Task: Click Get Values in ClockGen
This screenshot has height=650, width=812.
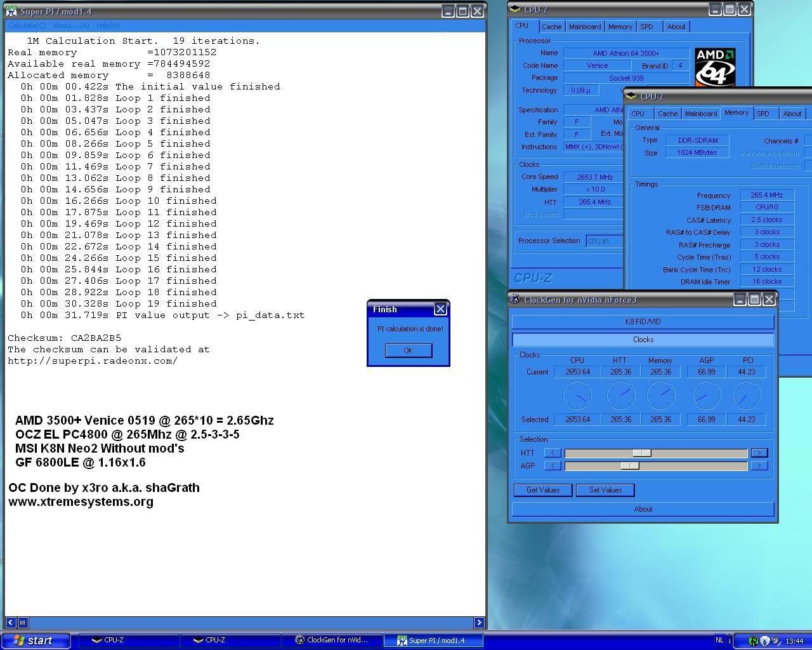Action: pos(543,490)
